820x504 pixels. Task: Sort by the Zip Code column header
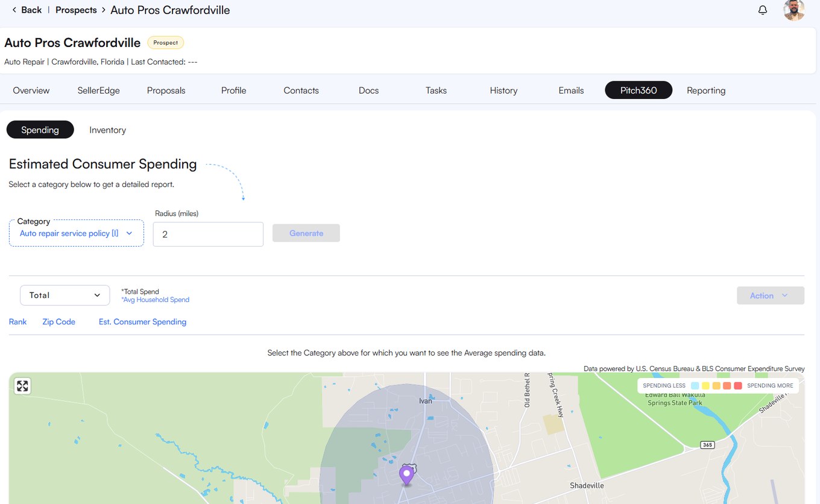[x=58, y=322]
